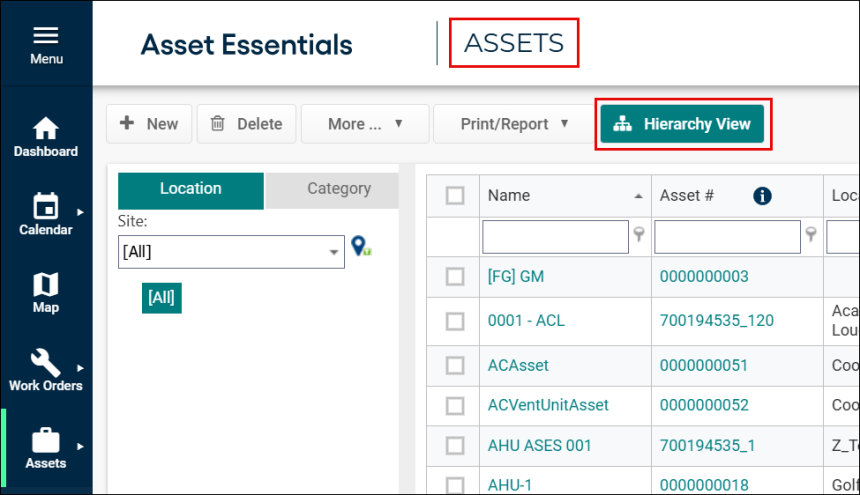This screenshot has width=860, height=495.
Task: Check the 0001 - ACL row checkbox
Action: tap(455, 321)
